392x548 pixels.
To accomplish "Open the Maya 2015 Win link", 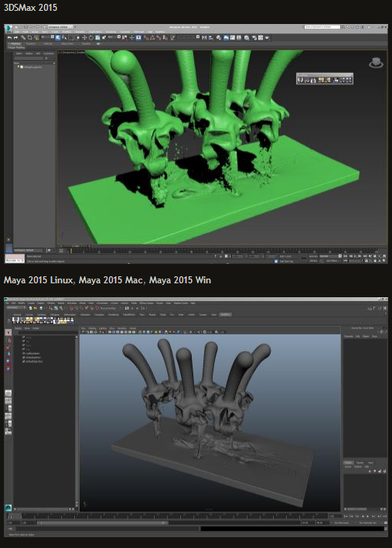I will click(x=180, y=280).
